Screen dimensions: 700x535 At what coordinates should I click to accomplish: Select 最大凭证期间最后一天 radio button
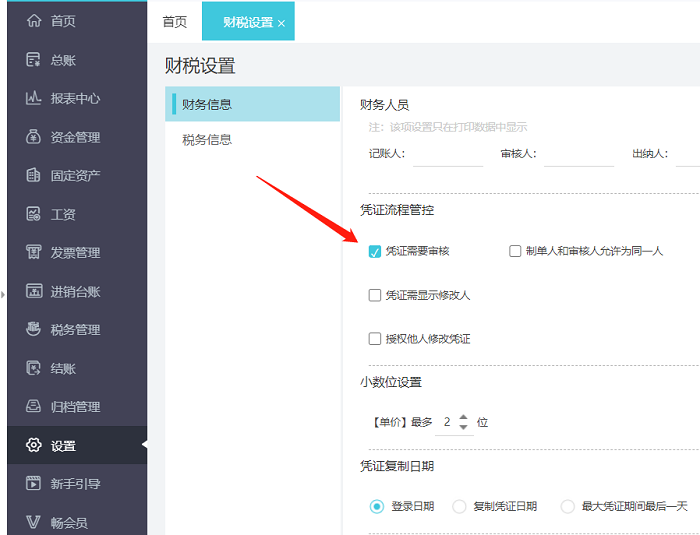tap(567, 506)
